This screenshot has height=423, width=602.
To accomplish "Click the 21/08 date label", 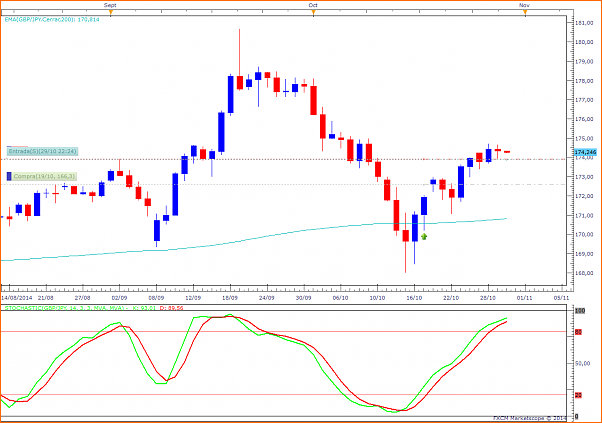I will (46, 298).
